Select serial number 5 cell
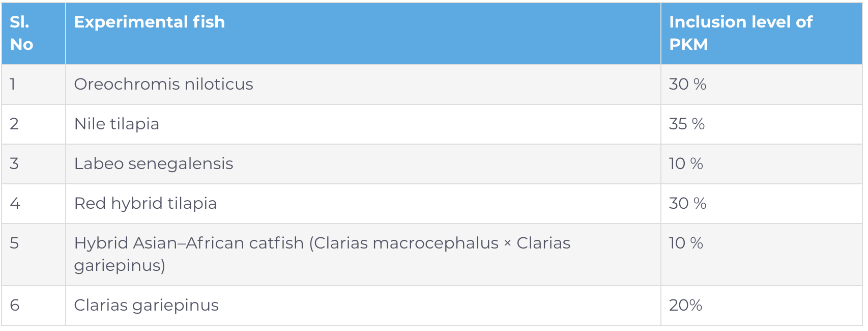Viewport: 868px width, 331px height. [x=14, y=243]
